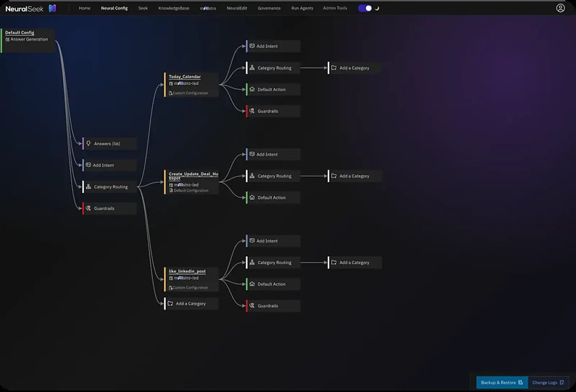This screenshot has height=392, width=576.
Task: Click Category Routing icon under like_linkedin_post
Action: coord(252,263)
